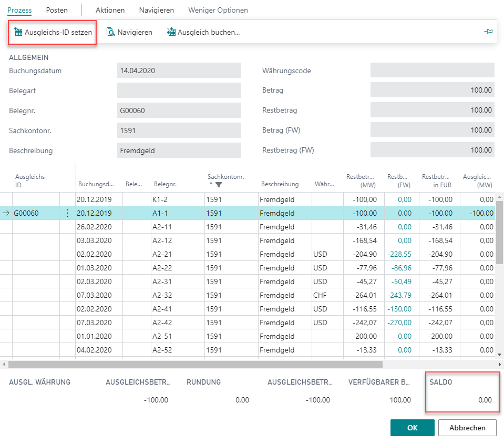Open the row options menu for G00060
The width and height of the screenshot is (504, 443).
click(67, 213)
